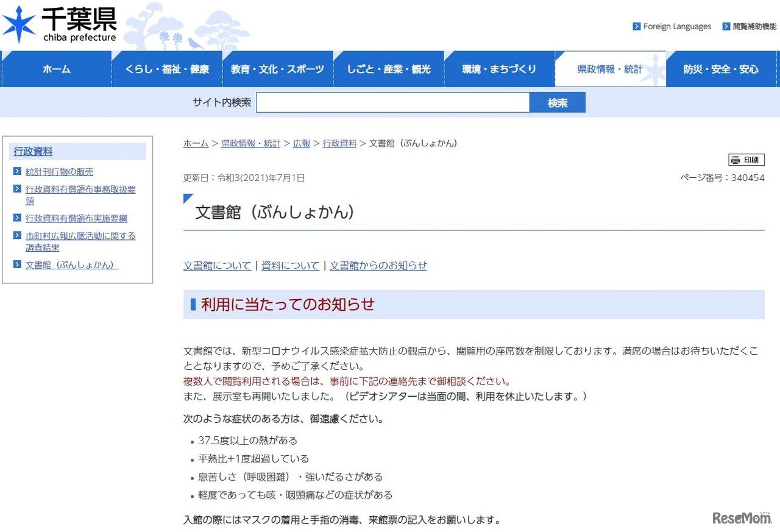Select the 環境・まちづくり navigation item

pyautogui.click(x=500, y=69)
